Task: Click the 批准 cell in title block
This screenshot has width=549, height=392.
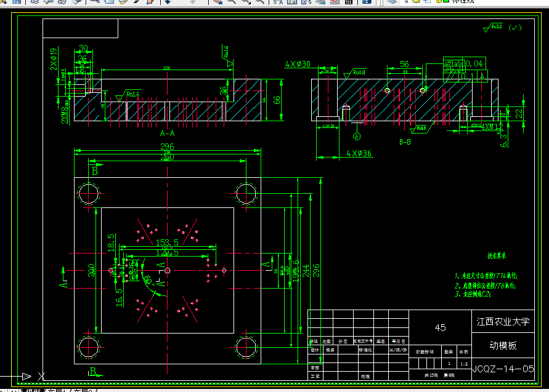Action: coord(365,376)
